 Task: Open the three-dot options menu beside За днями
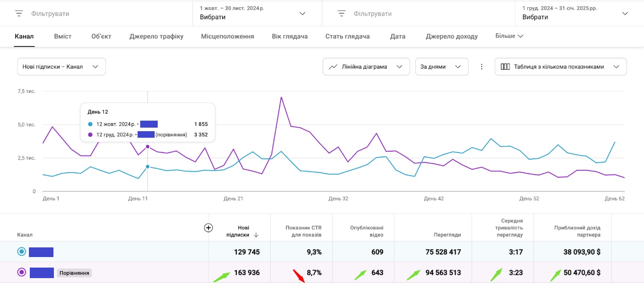tap(481, 66)
